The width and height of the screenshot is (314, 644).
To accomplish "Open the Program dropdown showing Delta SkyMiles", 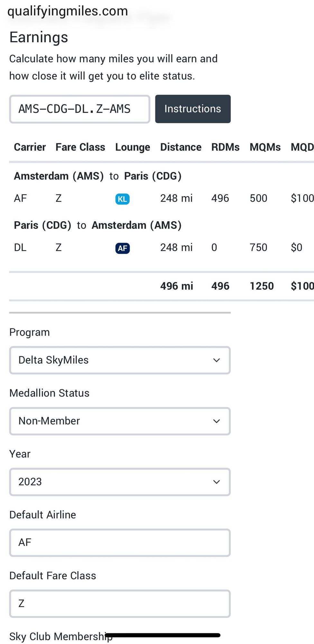I will (120, 360).
